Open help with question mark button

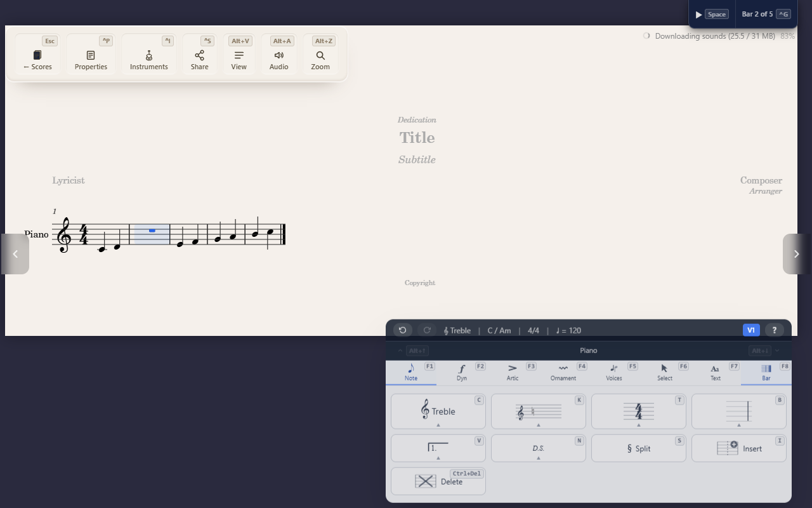pyautogui.click(x=774, y=330)
